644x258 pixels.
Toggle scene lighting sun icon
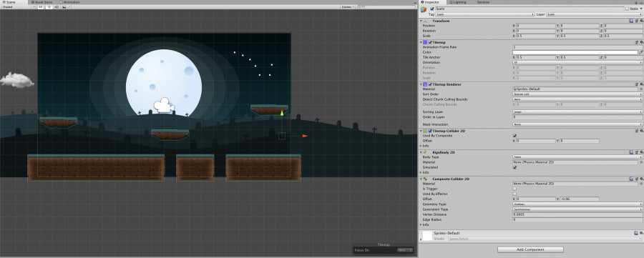point(49,7)
